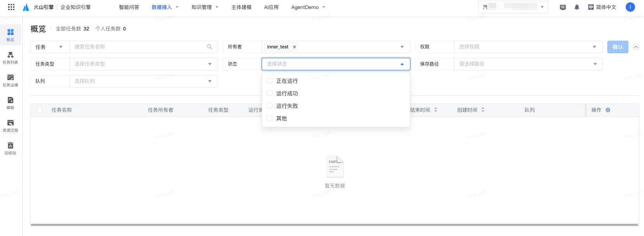Check the 运行成功 status option
644x236 pixels.
(270, 93)
